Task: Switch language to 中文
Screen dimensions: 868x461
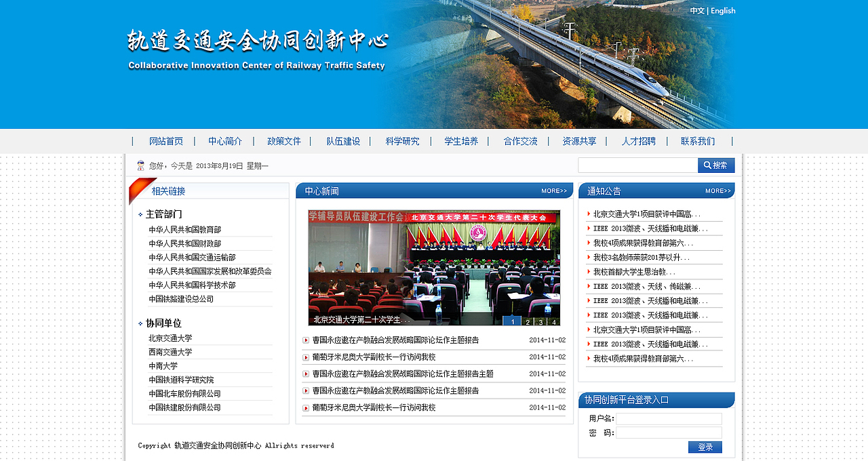Action: [697, 11]
